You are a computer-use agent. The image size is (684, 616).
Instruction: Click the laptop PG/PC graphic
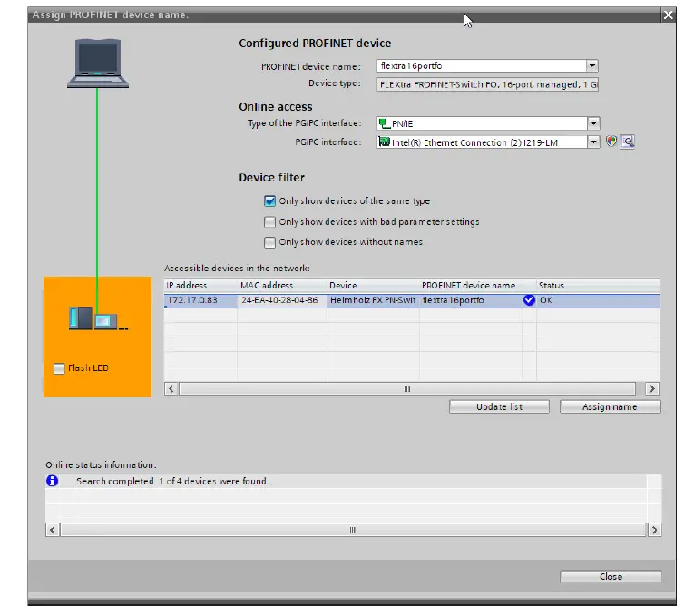coord(98,64)
